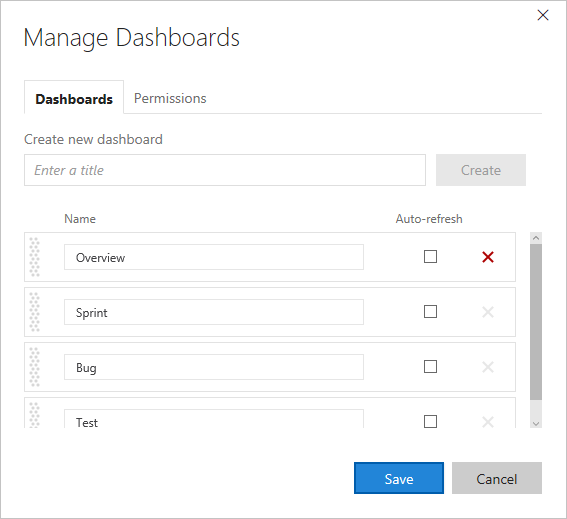Grab the Test row drag handle

[x=34, y=415]
